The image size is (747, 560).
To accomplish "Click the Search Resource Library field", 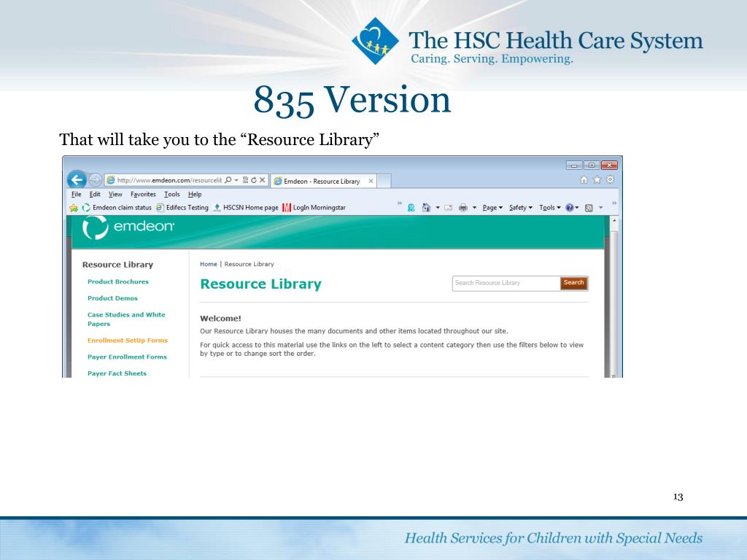I will click(x=506, y=283).
